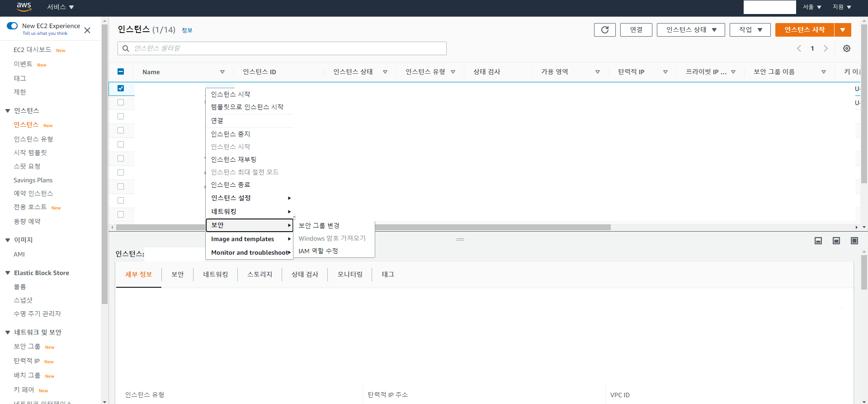Switch to the 보안 details tab

click(178, 274)
